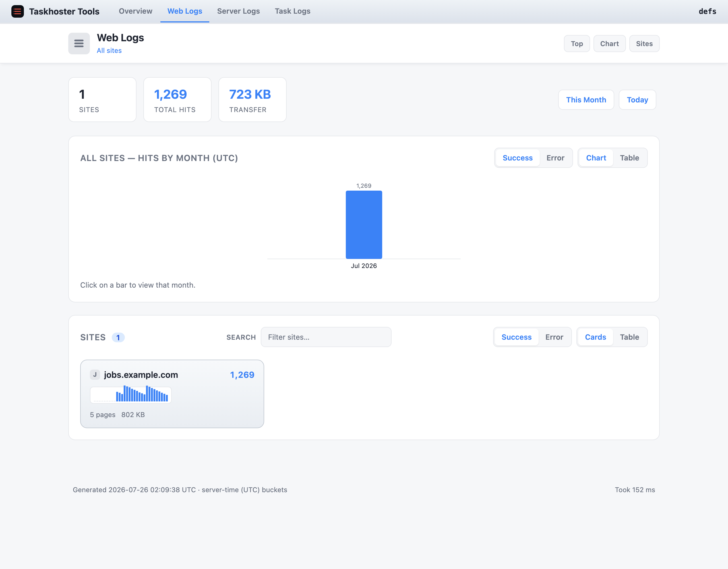Click the Generated timestamp footer text
Image resolution: width=728 pixels, height=569 pixels.
(180, 490)
